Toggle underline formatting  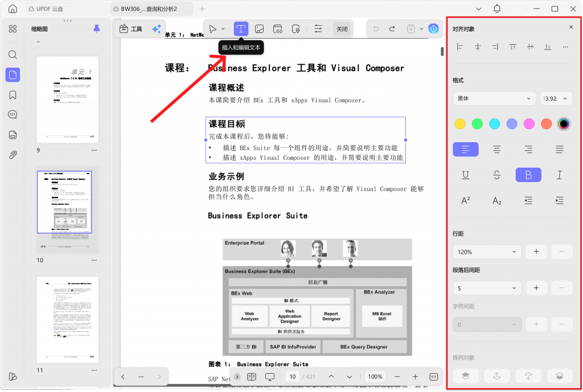click(466, 175)
